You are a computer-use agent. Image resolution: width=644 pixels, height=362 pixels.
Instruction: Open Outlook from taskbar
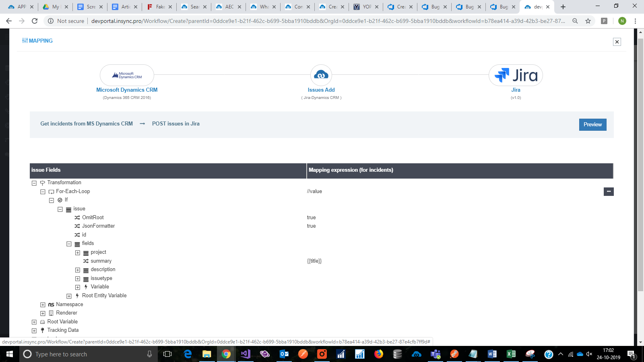tap(284, 354)
